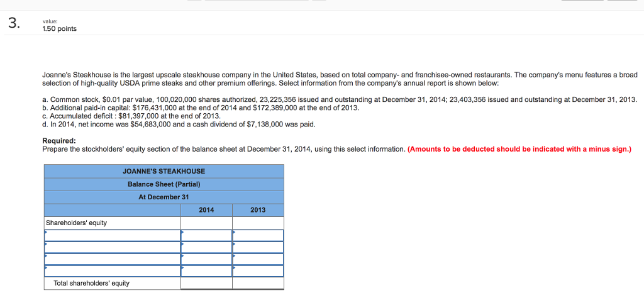Image resolution: width=644 pixels, height=305 pixels.
Task: Click the 'JOANNE'S STEAKHOUSE' table title
Action: tap(164, 171)
